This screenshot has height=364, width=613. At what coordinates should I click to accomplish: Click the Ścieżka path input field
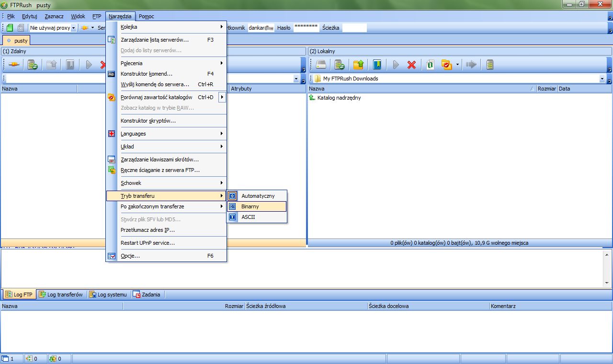pyautogui.click(x=354, y=28)
